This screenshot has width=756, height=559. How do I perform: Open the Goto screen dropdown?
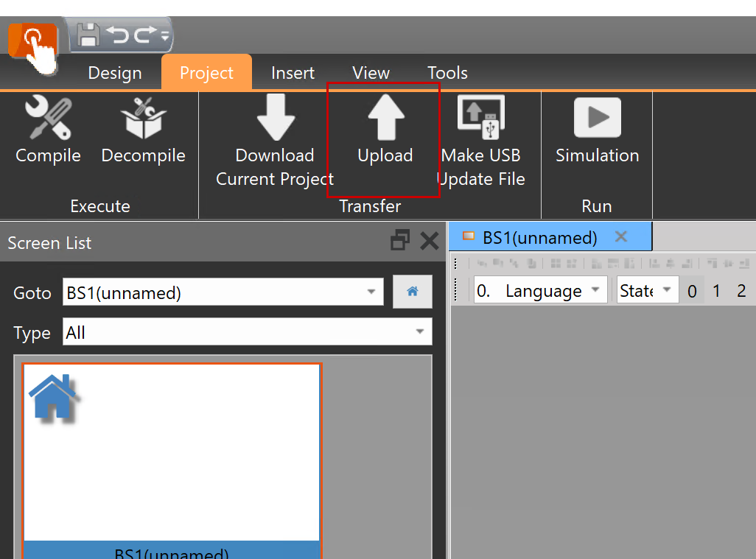coord(371,292)
